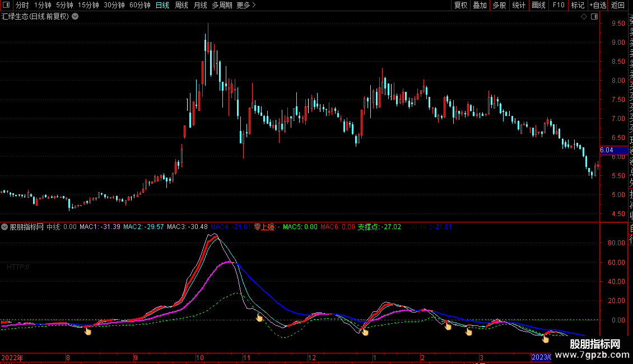Click the 4.50 price axis label
This screenshot has width=633, height=364.
[618, 214]
